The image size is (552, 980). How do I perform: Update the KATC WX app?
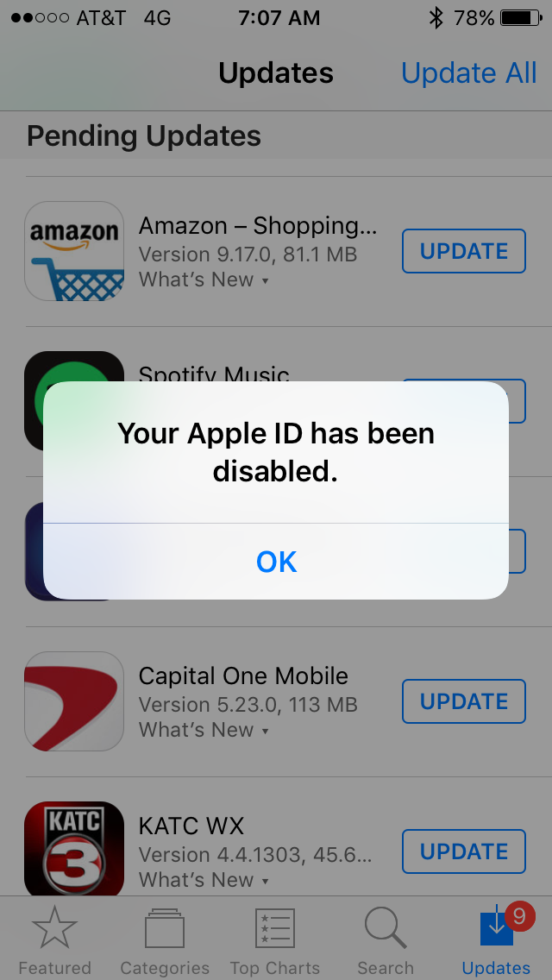pos(463,851)
